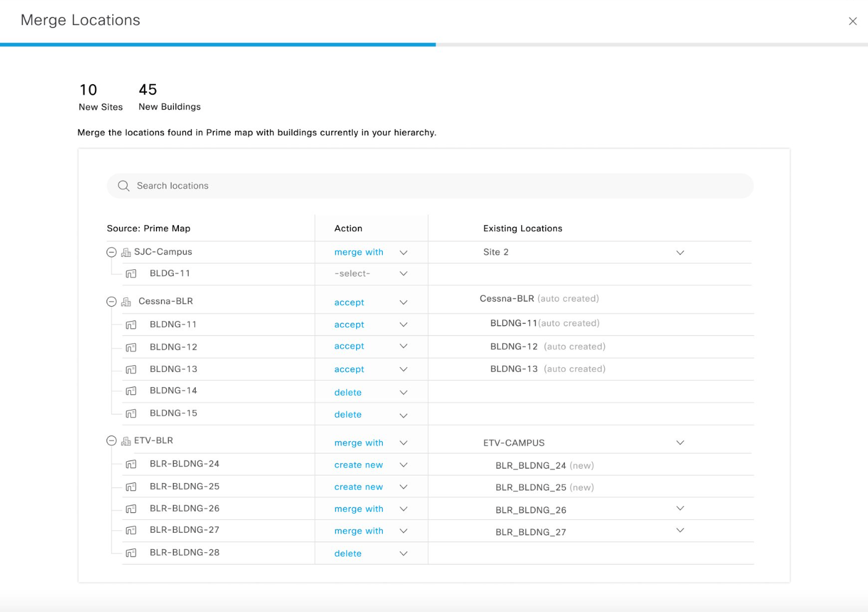
Task: Open the Site 2 existing location dropdown
Action: [x=680, y=252]
